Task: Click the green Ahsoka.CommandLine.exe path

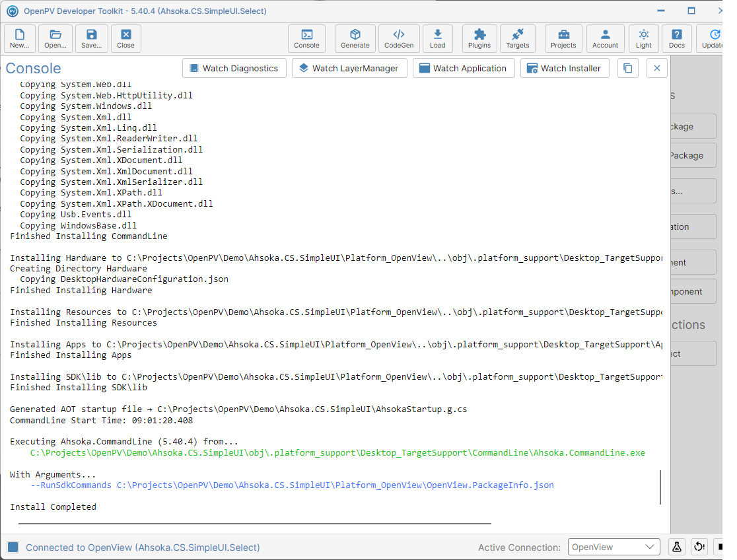Action: pyautogui.click(x=337, y=453)
